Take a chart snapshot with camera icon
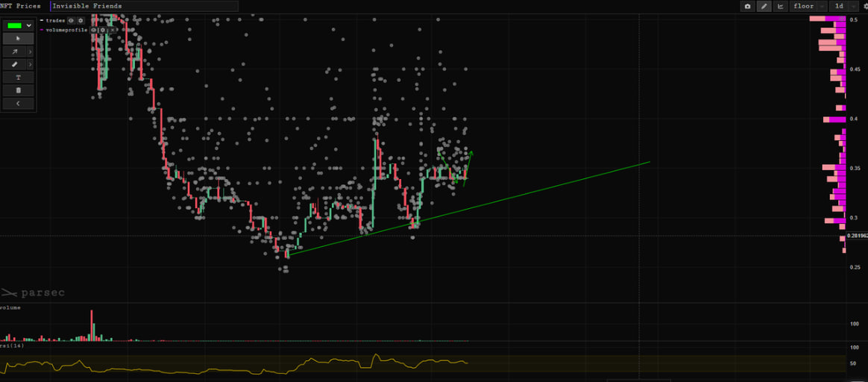 [747, 6]
